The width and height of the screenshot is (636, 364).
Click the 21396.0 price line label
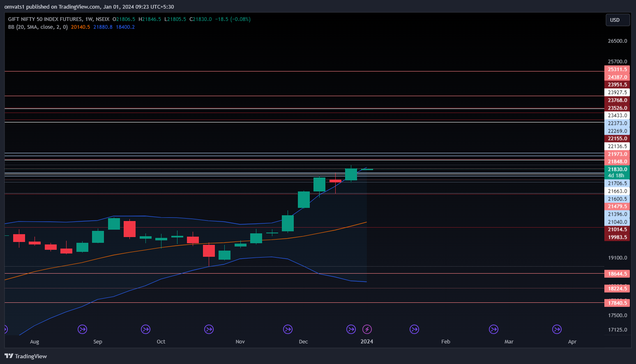click(617, 214)
